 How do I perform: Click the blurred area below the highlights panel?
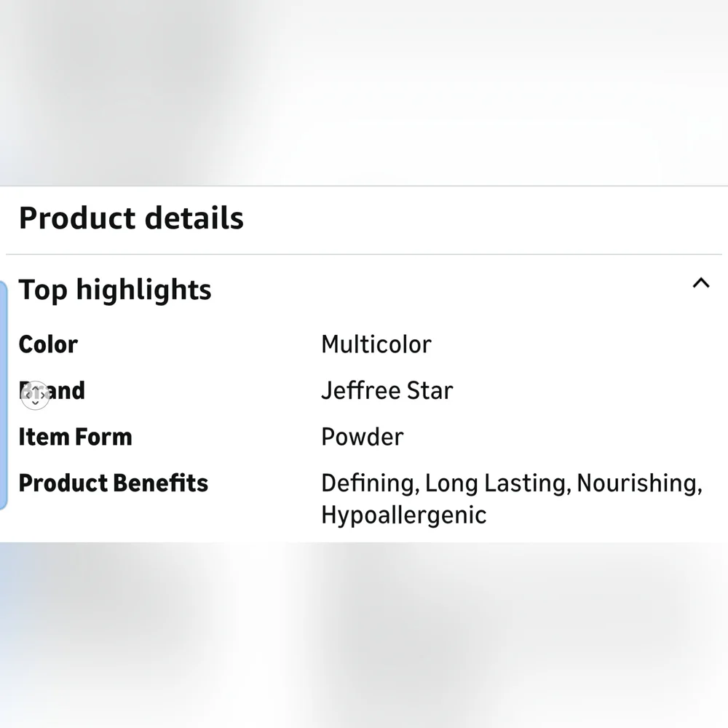click(364, 633)
